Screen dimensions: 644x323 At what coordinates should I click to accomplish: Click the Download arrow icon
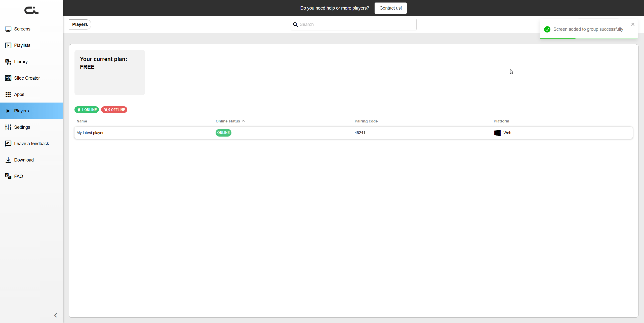[x=8, y=160]
